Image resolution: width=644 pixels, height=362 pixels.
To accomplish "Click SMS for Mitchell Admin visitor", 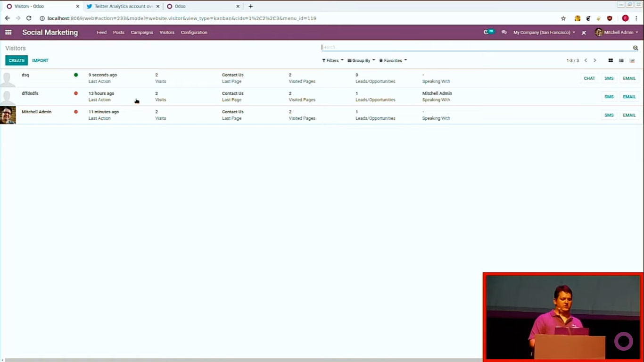I will pos(609,115).
